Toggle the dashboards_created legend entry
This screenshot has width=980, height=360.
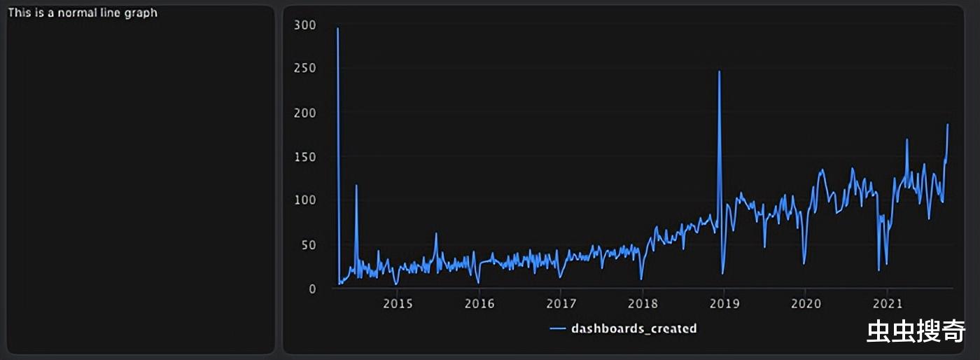point(624,328)
